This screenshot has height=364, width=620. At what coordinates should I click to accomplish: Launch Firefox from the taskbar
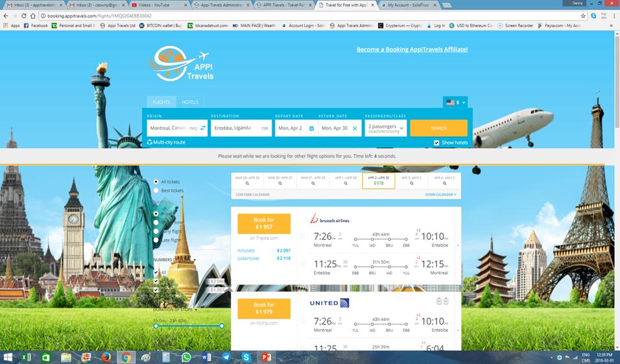click(106, 357)
